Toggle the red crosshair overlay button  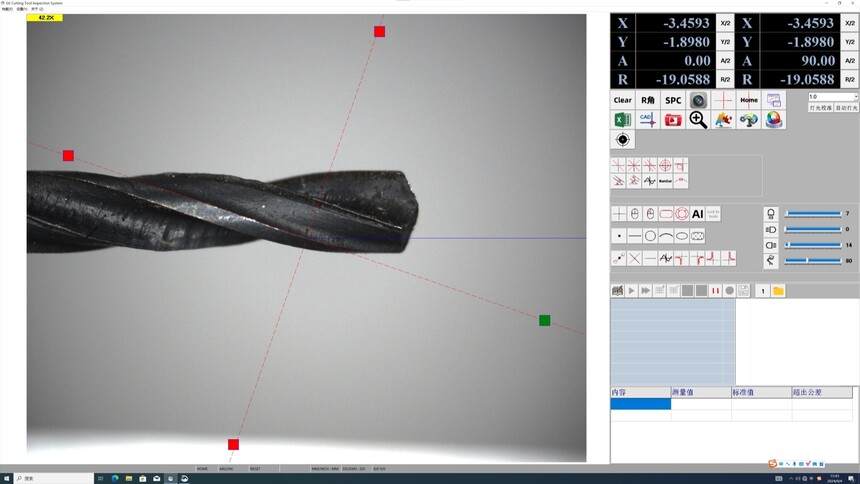[723, 100]
